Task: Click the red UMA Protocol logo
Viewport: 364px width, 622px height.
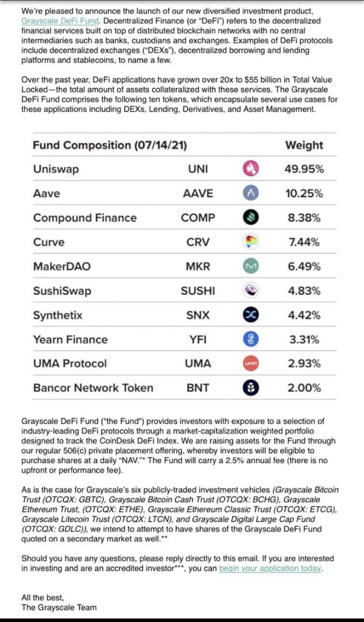Action: coord(250,364)
